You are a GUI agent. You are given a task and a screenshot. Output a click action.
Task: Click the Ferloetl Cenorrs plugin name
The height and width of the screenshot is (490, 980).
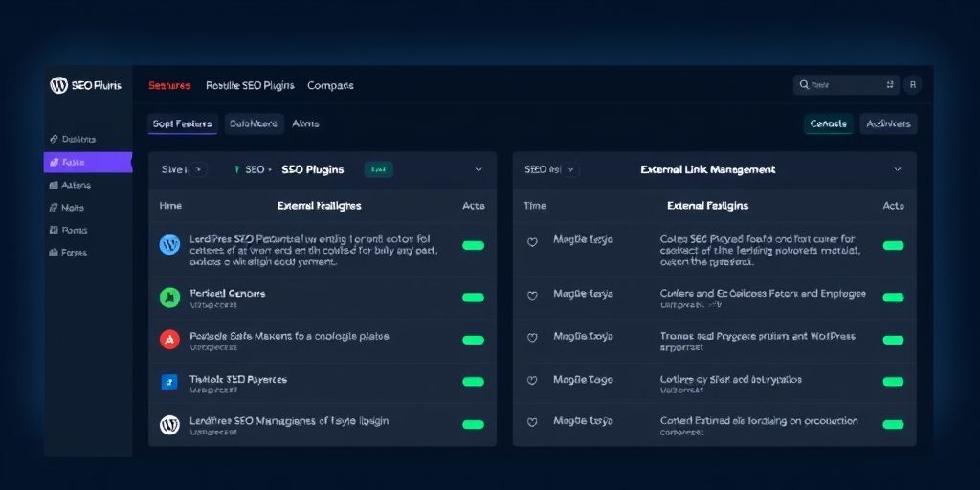pos(228,293)
